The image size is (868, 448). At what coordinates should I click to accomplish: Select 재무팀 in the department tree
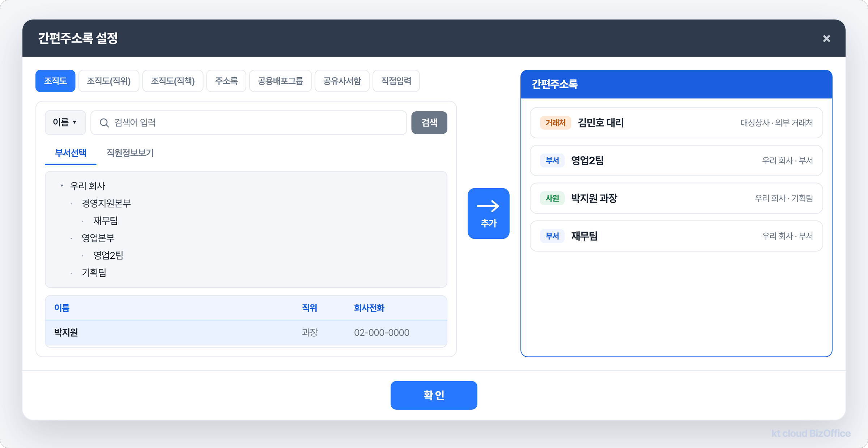(x=106, y=221)
